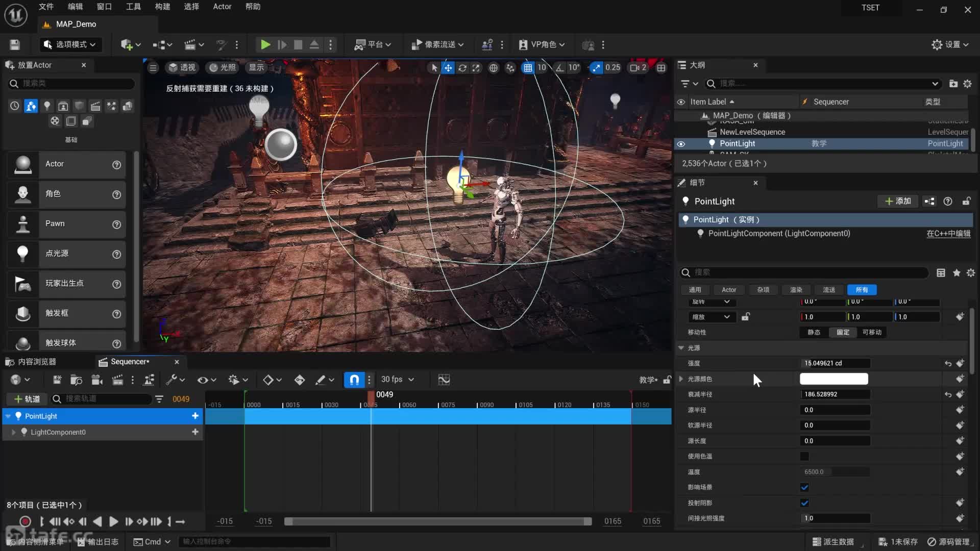Viewport: 980px width, 551px height.
Task: Set mobility to 可移动 movable
Action: tap(872, 332)
